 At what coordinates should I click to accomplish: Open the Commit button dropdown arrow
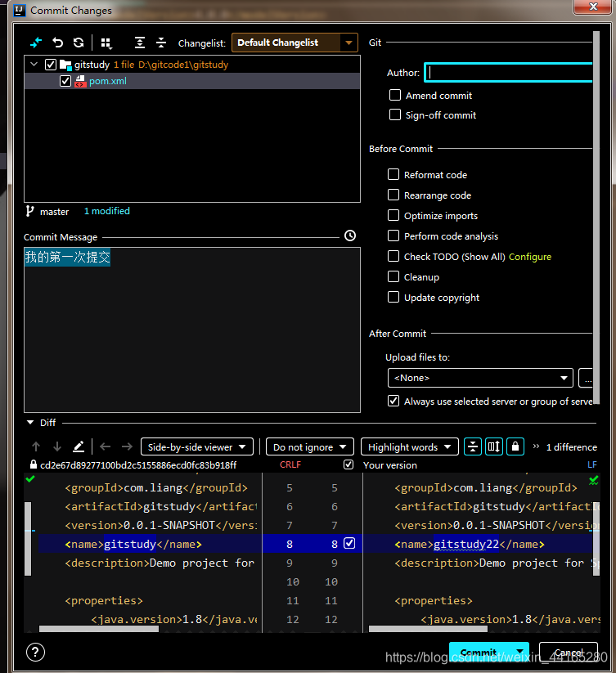520,652
